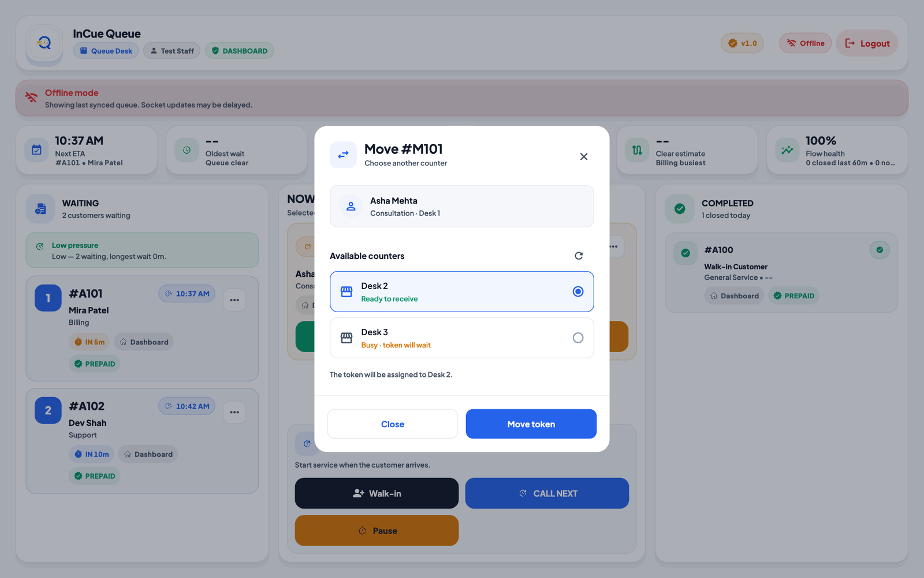The image size is (924, 578).
Task: Click Asha Mehta's person avatar icon
Action: coord(351,206)
